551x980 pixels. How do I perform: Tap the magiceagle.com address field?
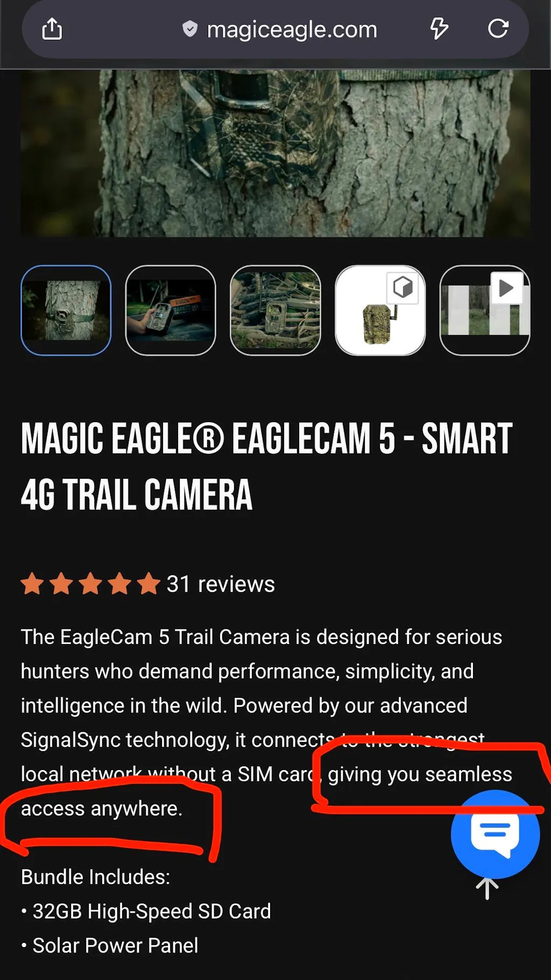tap(292, 30)
